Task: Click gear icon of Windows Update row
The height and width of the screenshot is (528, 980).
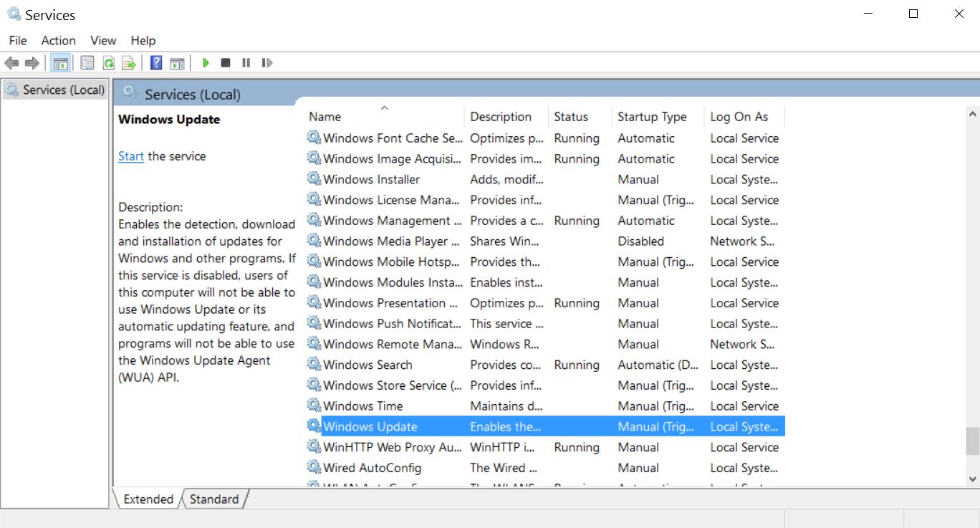Action: 314,426
